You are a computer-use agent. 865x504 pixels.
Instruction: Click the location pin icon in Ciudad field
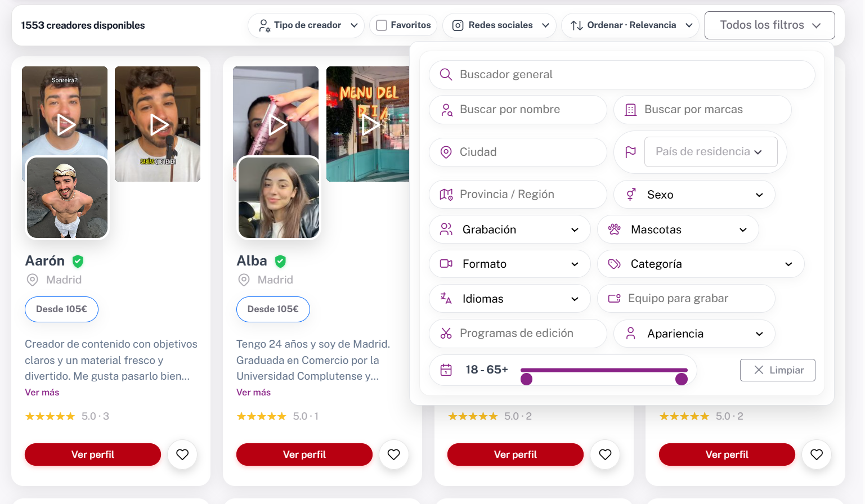click(x=446, y=152)
